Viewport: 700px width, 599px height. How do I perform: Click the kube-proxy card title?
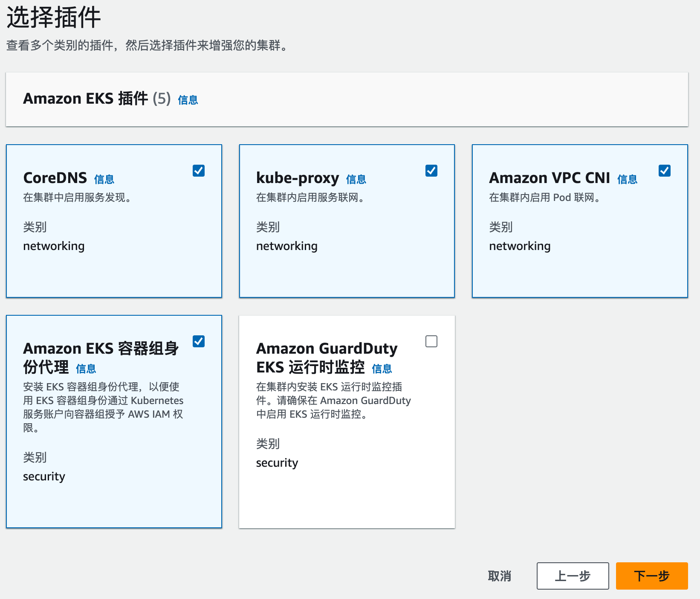(298, 178)
